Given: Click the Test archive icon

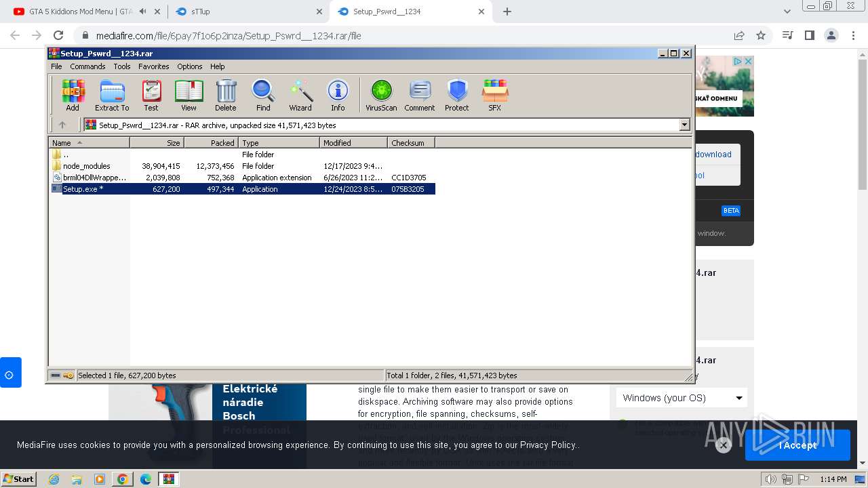Looking at the screenshot, I should (151, 95).
